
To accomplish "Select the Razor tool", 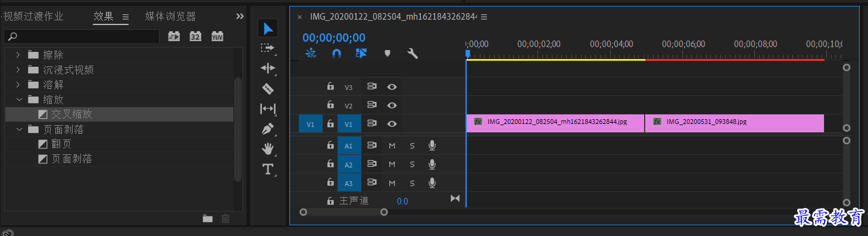I will click(268, 89).
